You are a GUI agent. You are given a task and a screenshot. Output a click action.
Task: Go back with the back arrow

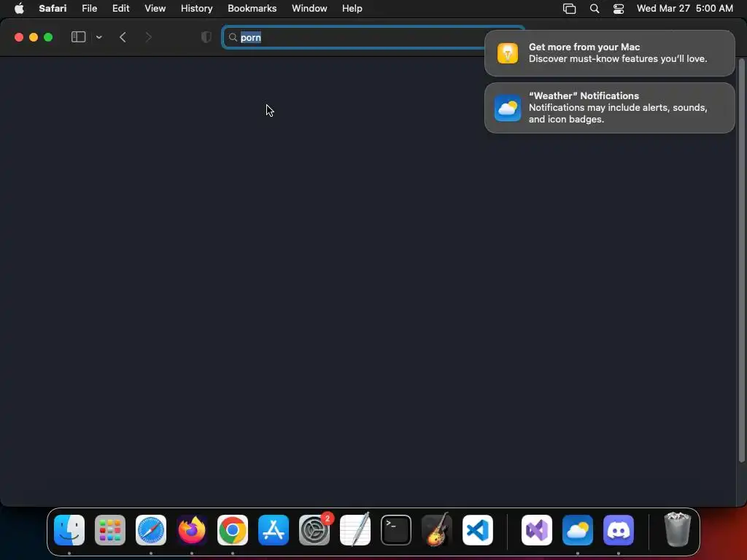click(x=123, y=37)
